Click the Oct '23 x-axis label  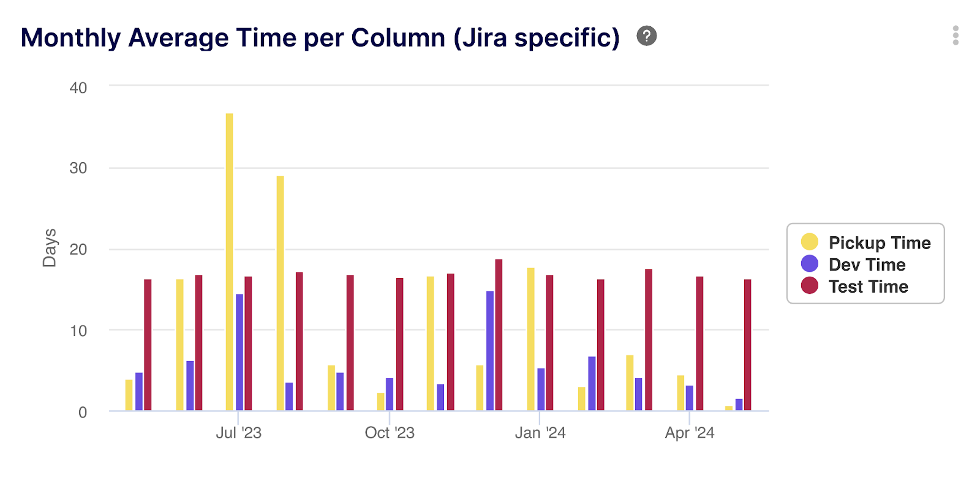pyautogui.click(x=390, y=433)
